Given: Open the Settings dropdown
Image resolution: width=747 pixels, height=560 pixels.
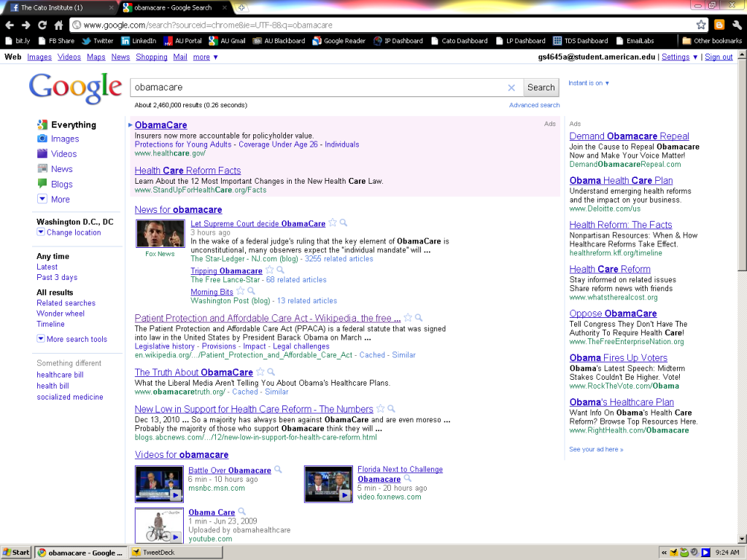Looking at the screenshot, I should click(679, 57).
